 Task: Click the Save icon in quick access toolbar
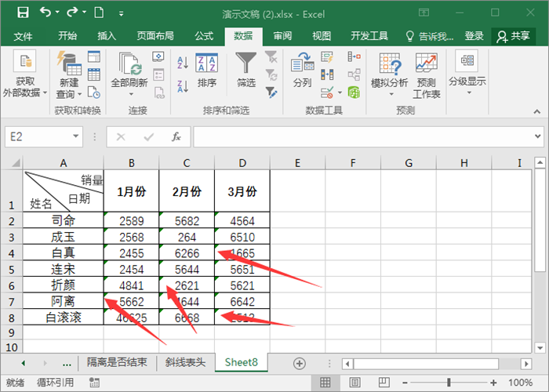(x=23, y=13)
